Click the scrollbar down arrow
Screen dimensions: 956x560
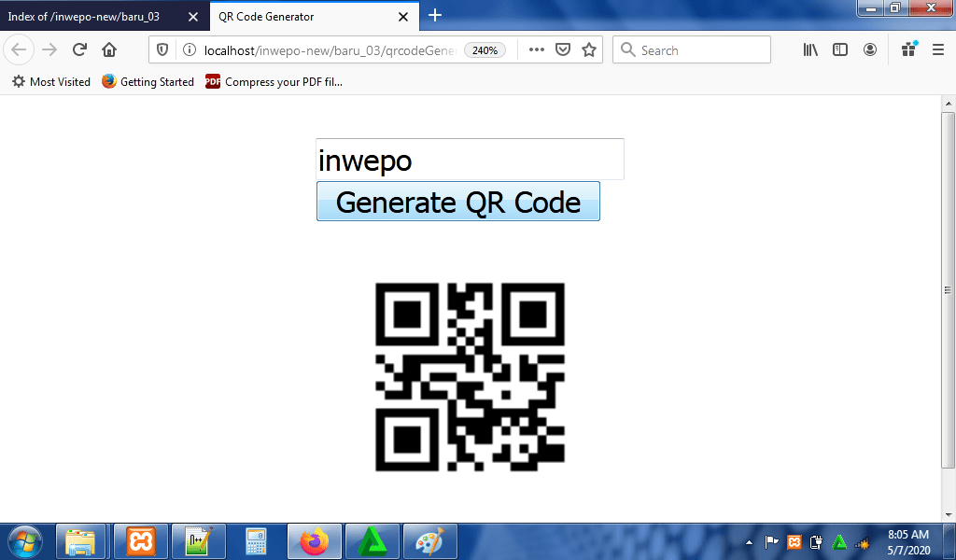click(949, 515)
